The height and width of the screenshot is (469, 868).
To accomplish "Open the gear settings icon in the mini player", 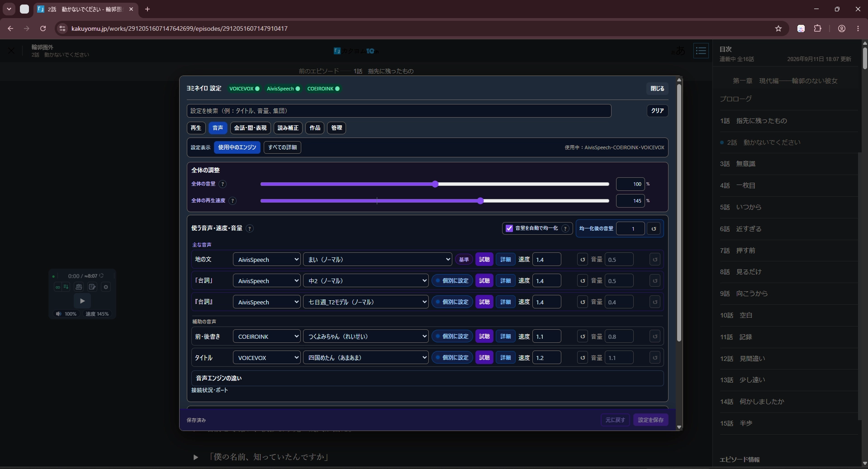I will (x=106, y=287).
